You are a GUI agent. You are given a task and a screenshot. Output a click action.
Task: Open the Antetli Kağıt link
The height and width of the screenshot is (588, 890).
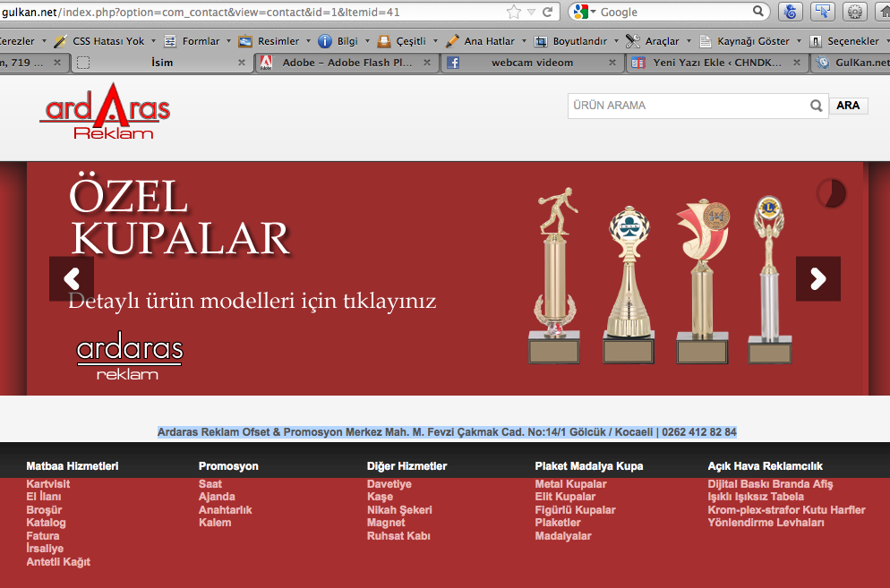point(58,562)
